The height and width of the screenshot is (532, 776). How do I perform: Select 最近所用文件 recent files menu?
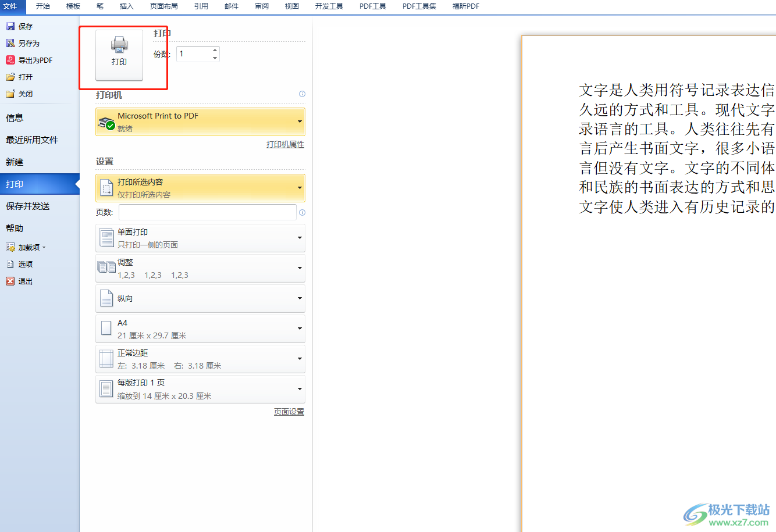click(40, 140)
